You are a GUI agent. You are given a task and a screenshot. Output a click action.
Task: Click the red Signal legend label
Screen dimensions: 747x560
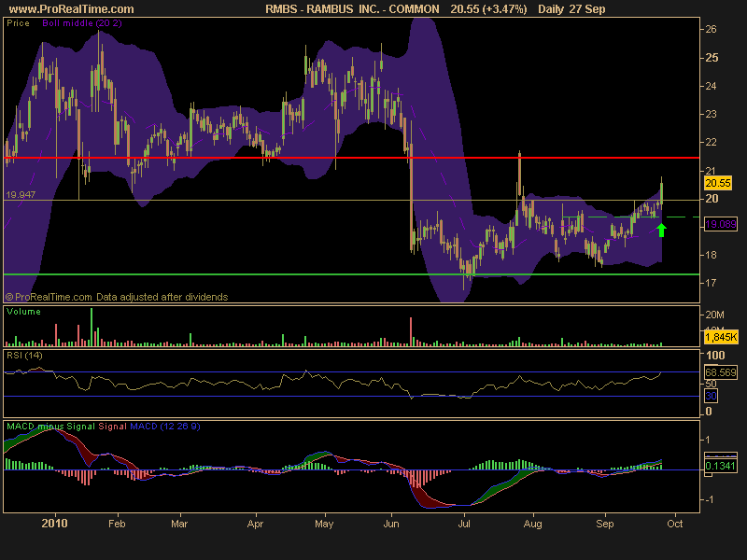click(x=112, y=427)
